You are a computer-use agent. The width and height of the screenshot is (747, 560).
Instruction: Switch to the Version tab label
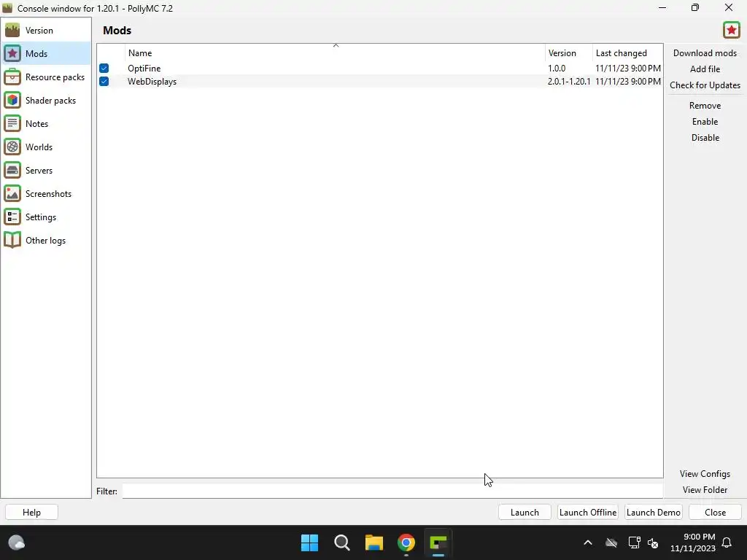39,30
